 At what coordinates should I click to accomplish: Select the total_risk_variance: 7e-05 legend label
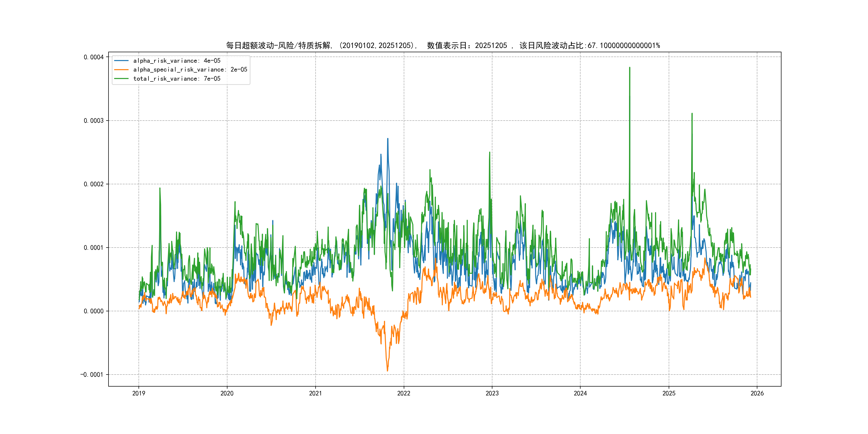click(177, 78)
